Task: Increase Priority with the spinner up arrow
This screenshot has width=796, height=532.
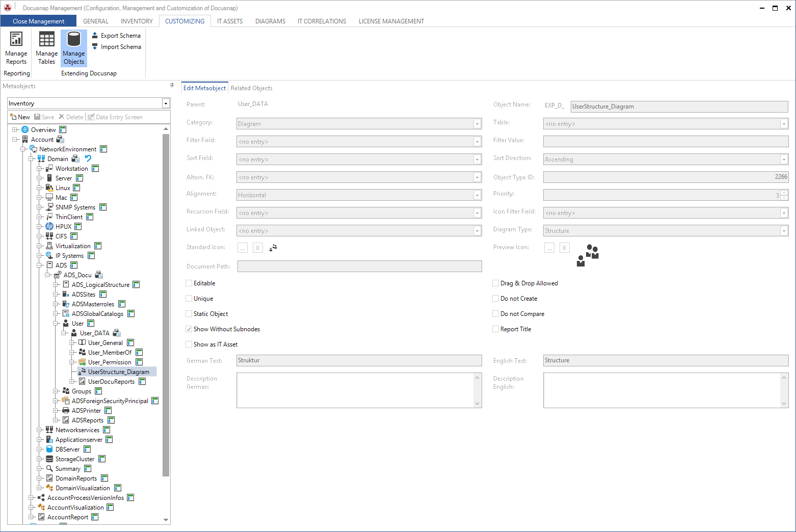Action: [x=784, y=193]
